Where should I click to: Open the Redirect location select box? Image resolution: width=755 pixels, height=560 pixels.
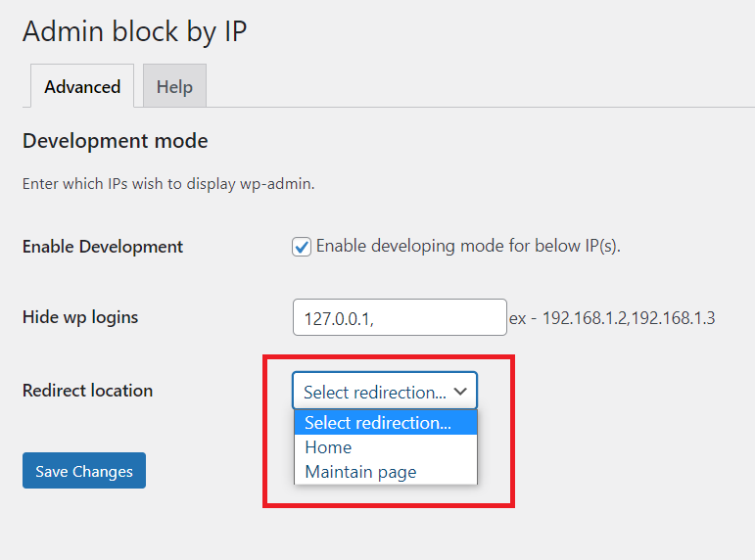coord(385,391)
